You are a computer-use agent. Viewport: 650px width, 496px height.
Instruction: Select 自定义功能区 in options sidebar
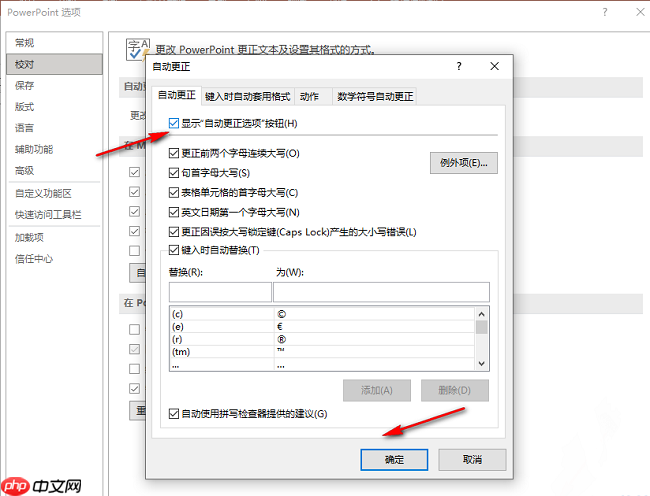(54, 194)
